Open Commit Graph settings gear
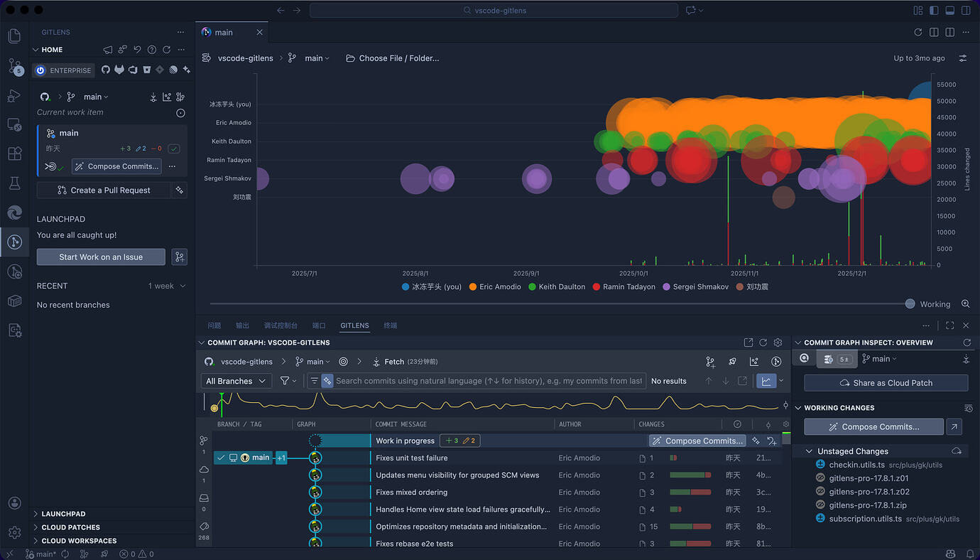 778,343
